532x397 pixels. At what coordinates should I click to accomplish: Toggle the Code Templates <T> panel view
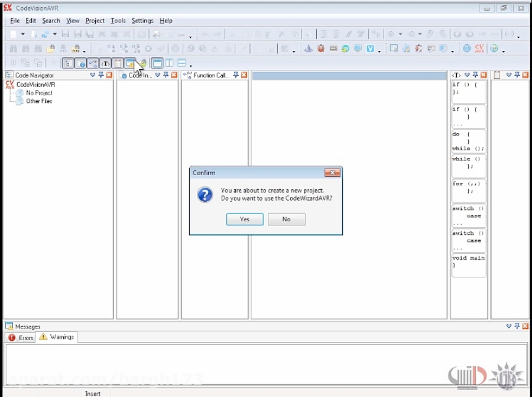pos(105,63)
